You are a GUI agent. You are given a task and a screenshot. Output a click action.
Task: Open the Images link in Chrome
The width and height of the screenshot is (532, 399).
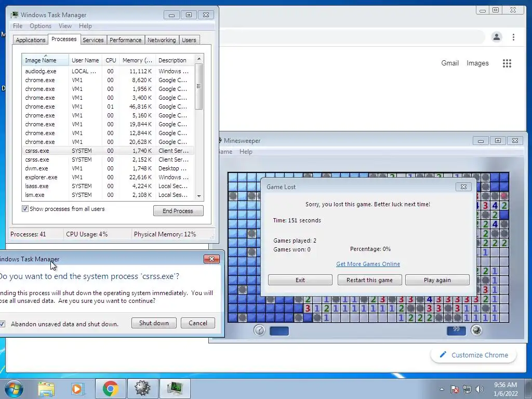click(477, 63)
